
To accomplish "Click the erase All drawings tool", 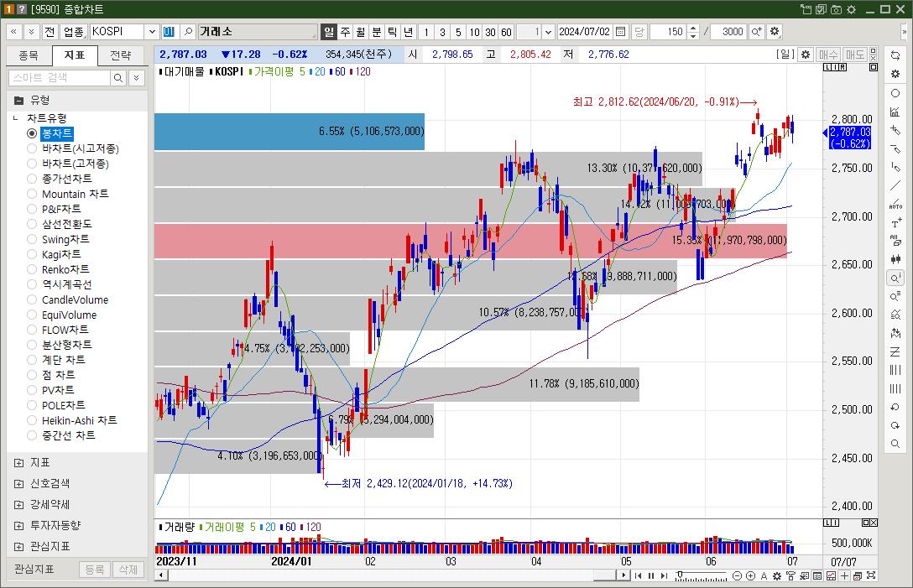I will [895, 241].
